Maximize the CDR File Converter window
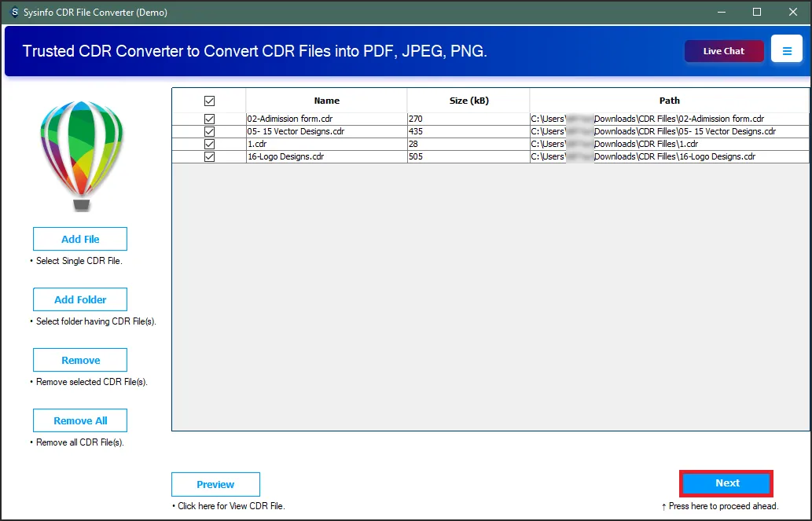 click(x=757, y=12)
